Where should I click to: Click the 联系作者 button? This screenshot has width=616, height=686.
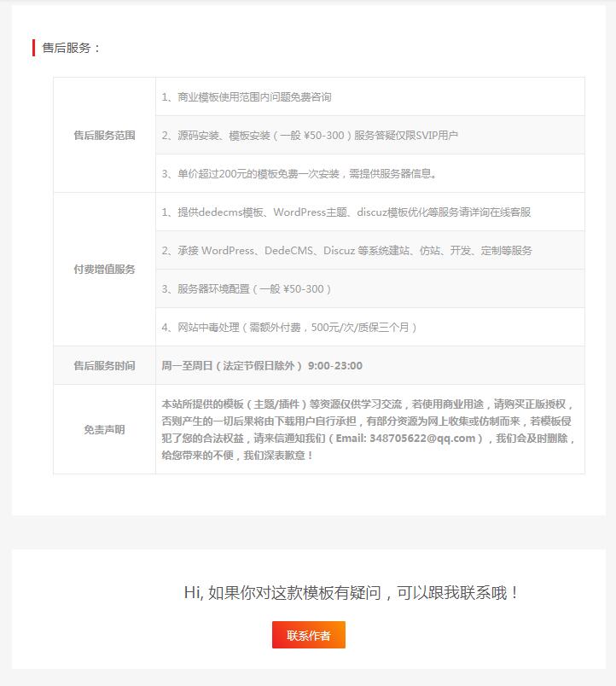pos(308,635)
